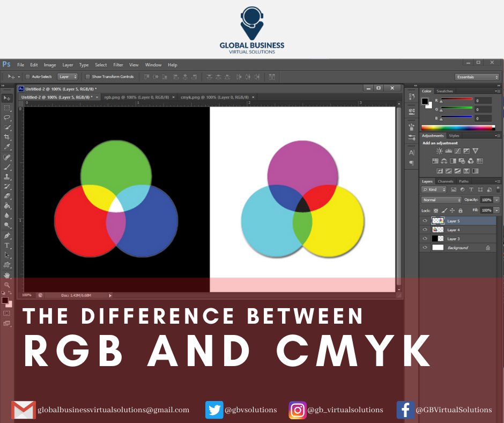Select the Pen tool
The image size is (504, 423).
[x=7, y=236]
